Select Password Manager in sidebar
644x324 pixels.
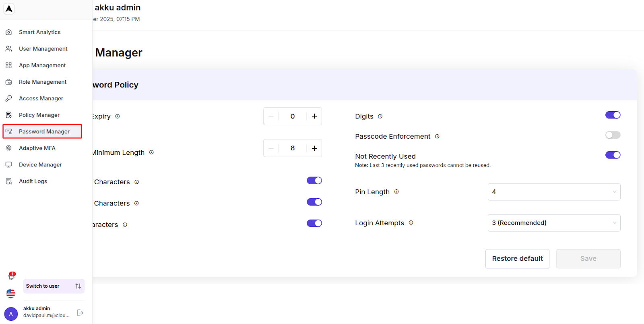[x=42, y=131]
